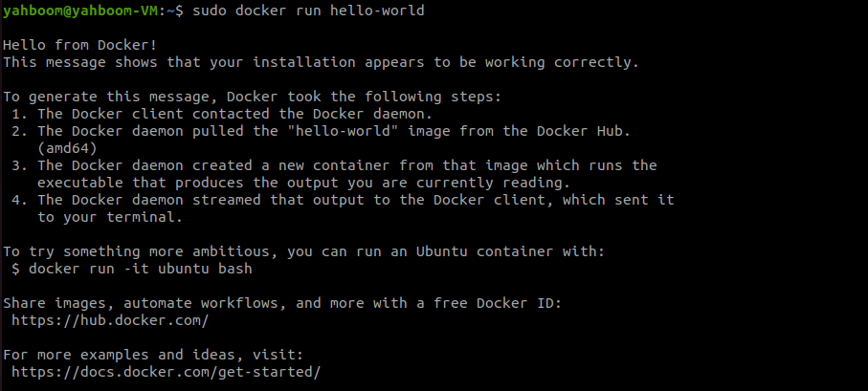Click the 'To try something more ambitious' line
This screenshot has height=391, width=868.
[x=304, y=252]
